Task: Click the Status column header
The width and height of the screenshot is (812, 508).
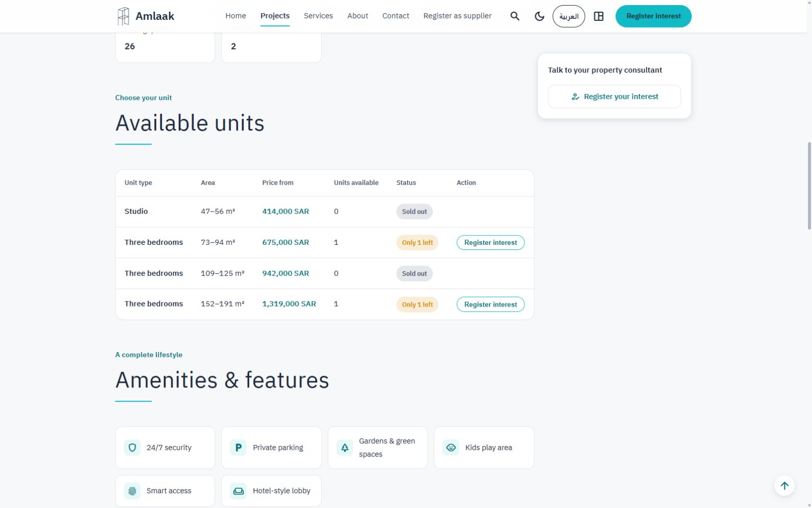Action: coord(406,183)
